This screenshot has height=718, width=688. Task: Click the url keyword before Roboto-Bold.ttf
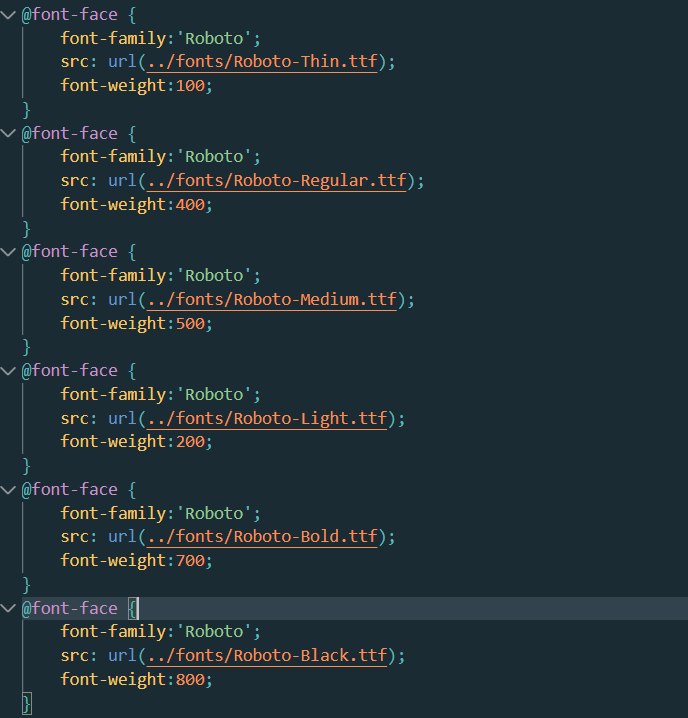coord(122,537)
